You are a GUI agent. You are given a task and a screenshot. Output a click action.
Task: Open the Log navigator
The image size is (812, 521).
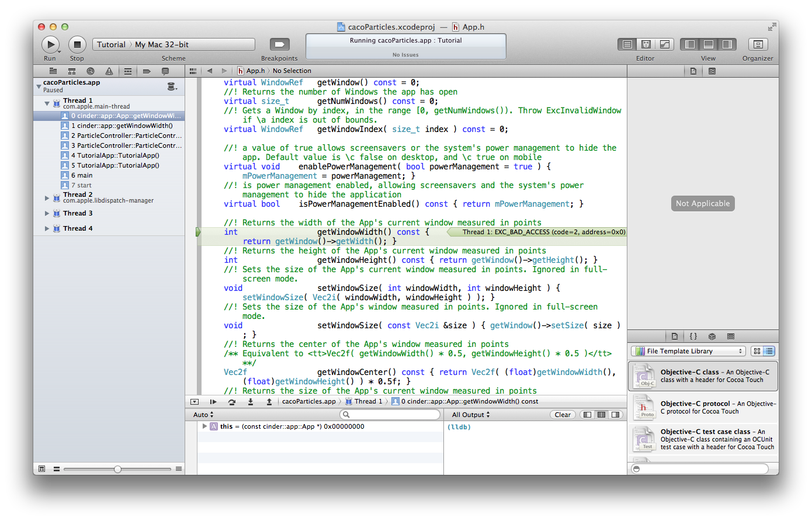(165, 71)
